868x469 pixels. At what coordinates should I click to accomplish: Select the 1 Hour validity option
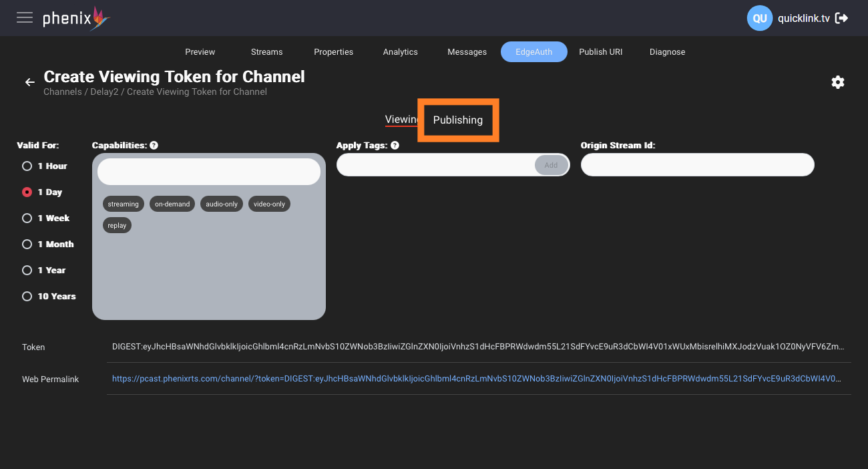[x=45, y=166]
